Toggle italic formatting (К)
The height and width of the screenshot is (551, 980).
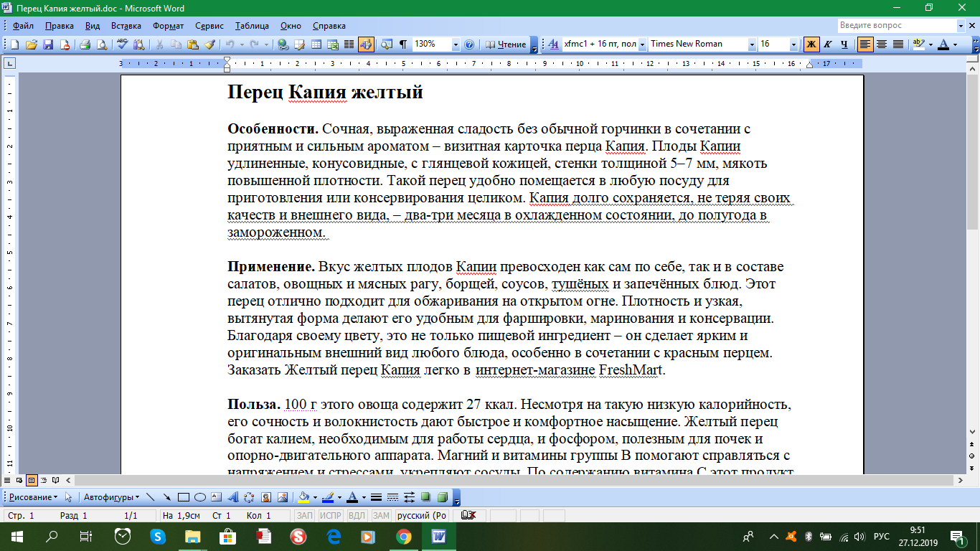828,44
